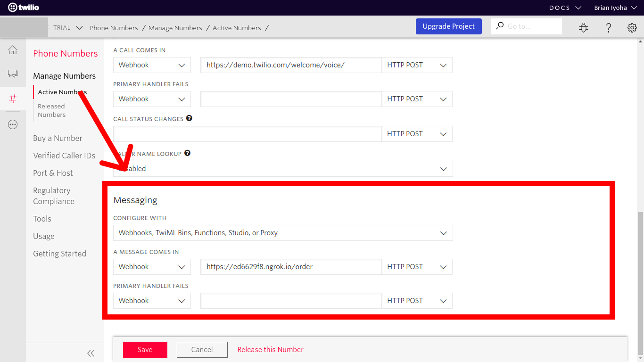Click message URL field with ngrok.io/order
644x362 pixels.
[291, 267]
